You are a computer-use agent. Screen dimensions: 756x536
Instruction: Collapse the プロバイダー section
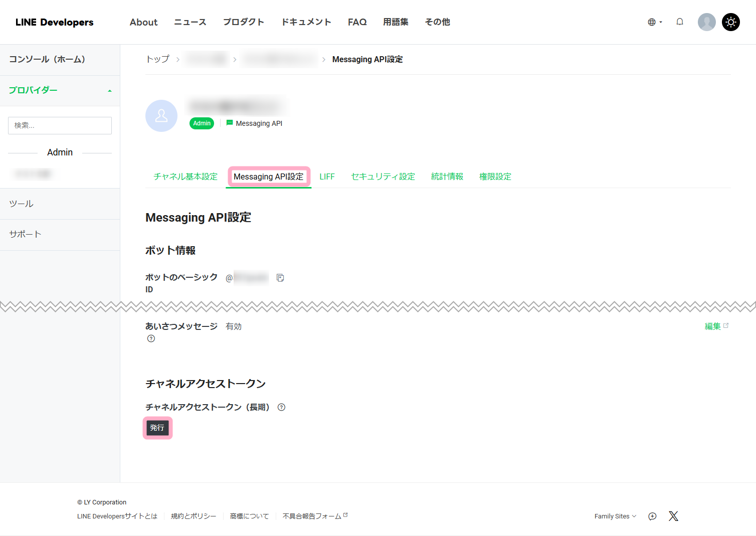(x=60, y=91)
